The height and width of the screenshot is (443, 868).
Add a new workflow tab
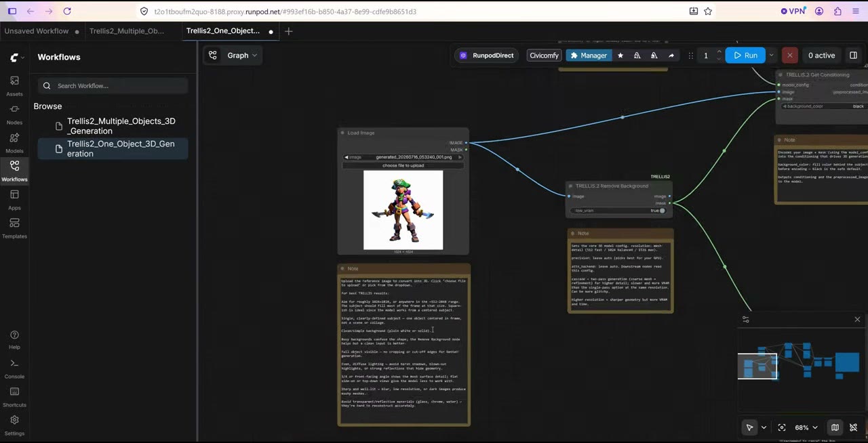pos(288,31)
